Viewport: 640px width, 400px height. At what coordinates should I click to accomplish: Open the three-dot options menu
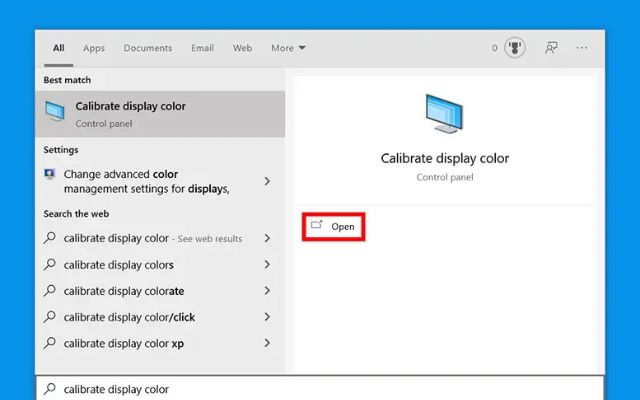click(582, 48)
